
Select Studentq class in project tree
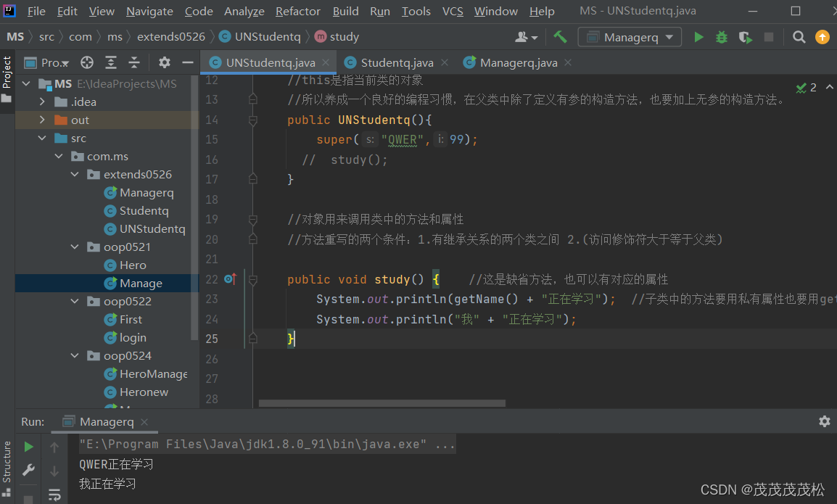tap(144, 210)
